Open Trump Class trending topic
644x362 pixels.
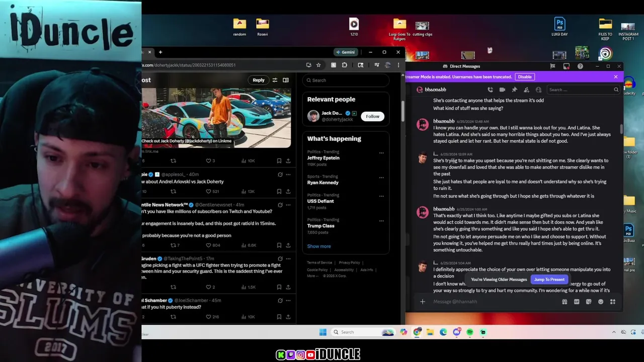pyautogui.click(x=321, y=226)
